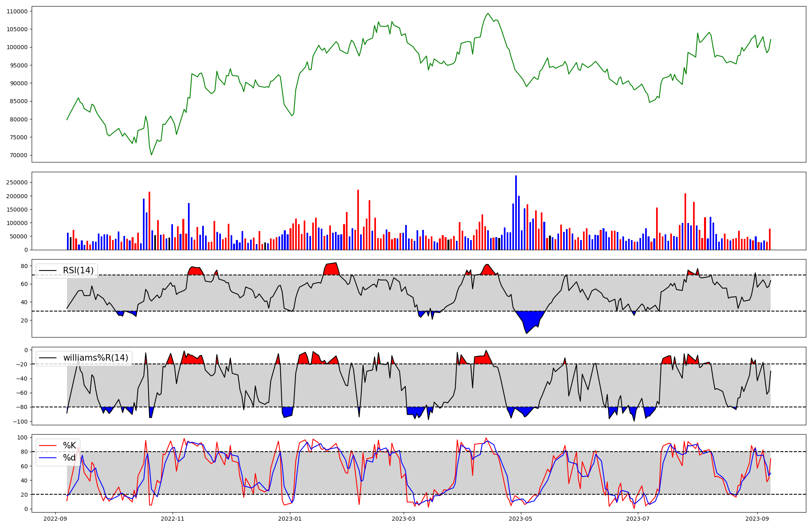Screen dimensions: 812x528
Task: Click the 100 tick label on stochastic axis
Action: 23,437
